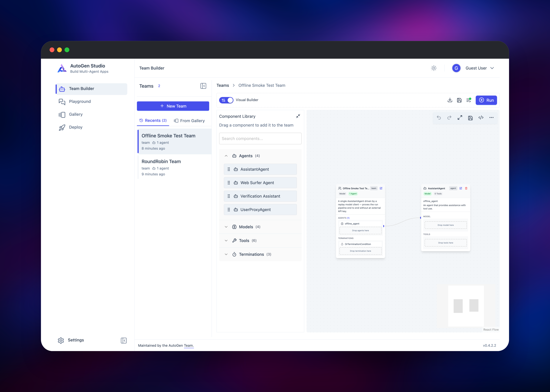Image resolution: width=550 pixels, height=392 pixels.
Task: Save from canvas toolbar
Action: tap(470, 118)
